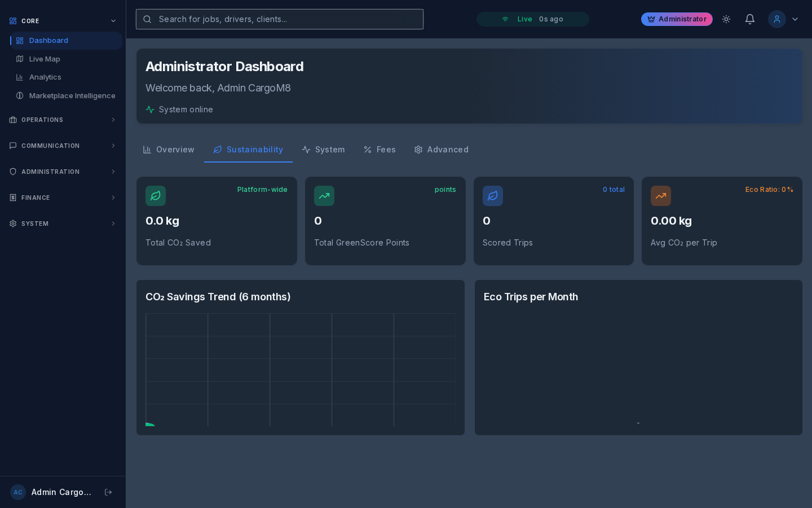
Task: Click the green leaf icon on CO₂ Saved card
Action: tap(156, 196)
